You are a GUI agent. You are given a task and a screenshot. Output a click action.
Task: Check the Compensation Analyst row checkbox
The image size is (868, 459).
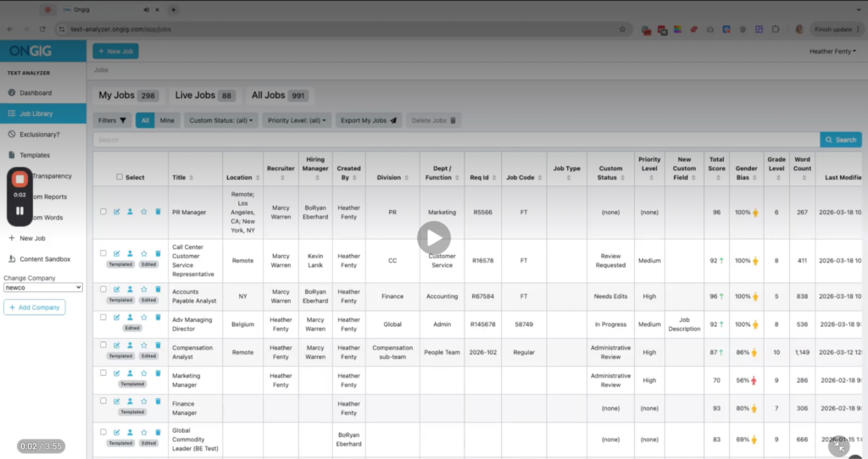[103, 345]
